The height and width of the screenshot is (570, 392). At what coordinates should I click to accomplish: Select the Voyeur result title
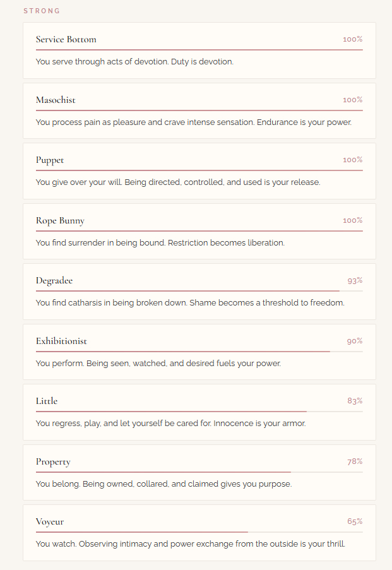coord(50,522)
